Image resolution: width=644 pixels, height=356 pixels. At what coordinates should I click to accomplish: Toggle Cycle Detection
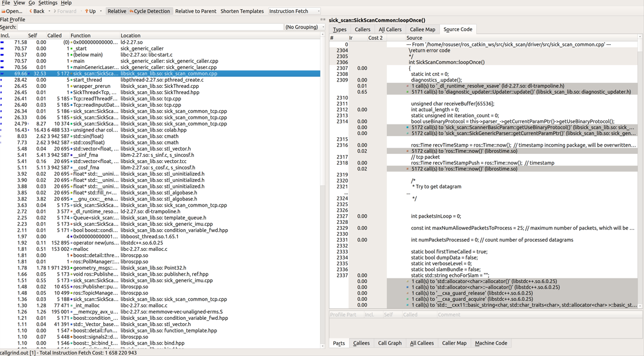tap(150, 11)
